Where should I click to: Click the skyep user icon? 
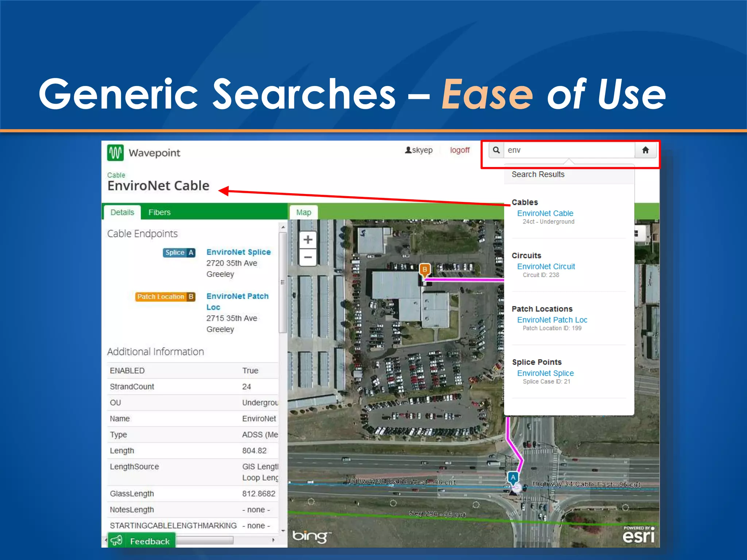408,150
